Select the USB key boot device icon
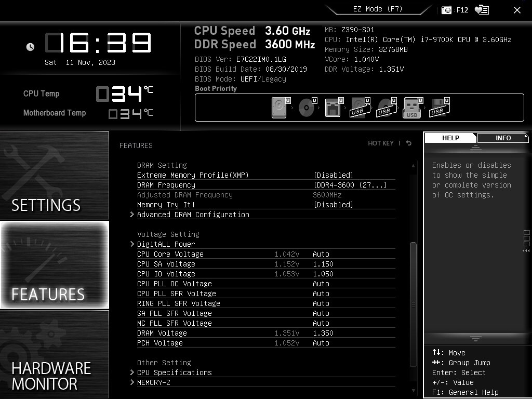Viewport: 532px width, 399px height. click(413, 108)
